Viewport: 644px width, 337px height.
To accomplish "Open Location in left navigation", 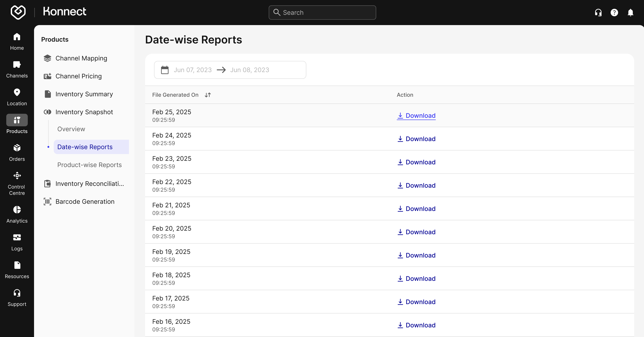I will tap(17, 97).
